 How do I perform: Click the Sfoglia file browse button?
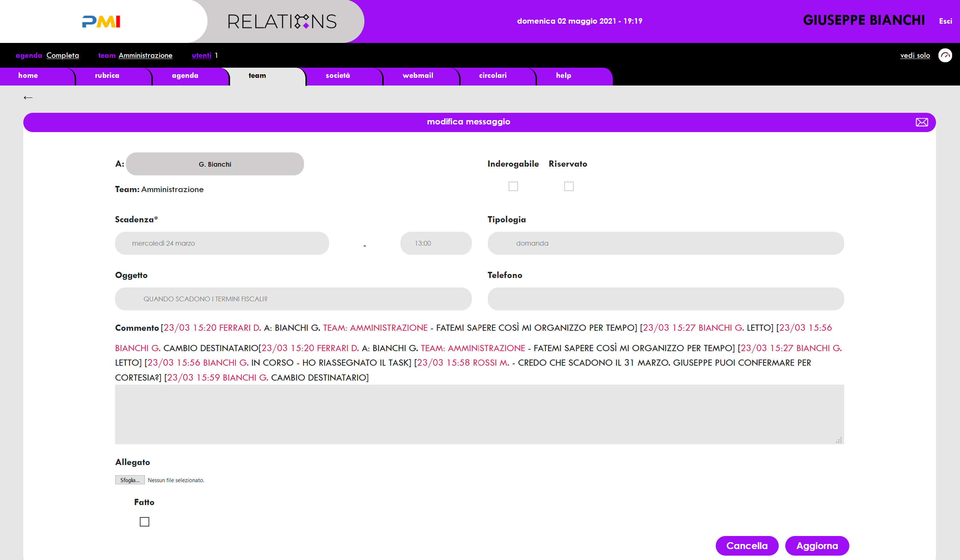130,480
